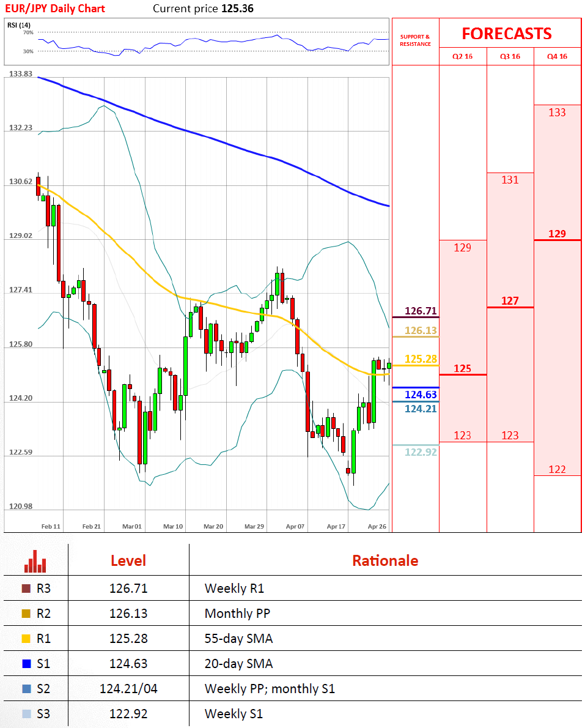Screen dimensions: 585x728
Task: Click the 120.98 price axis label
Action: point(21,506)
